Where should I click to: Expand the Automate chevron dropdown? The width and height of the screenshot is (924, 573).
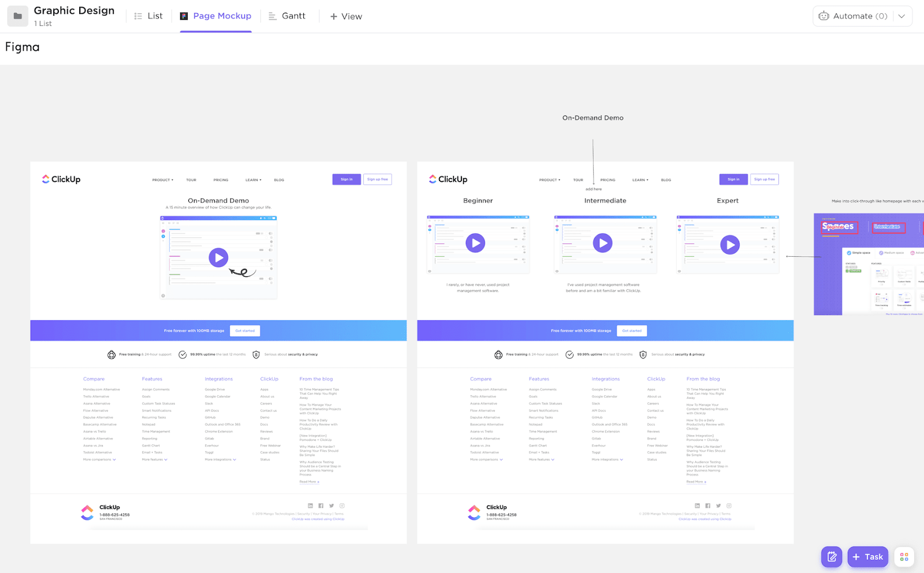[901, 16]
